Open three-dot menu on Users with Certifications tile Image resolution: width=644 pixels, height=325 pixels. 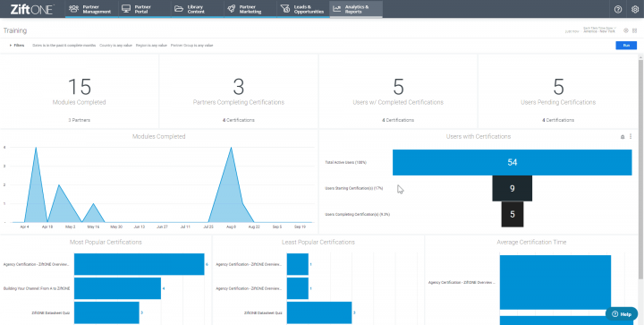coord(631,136)
